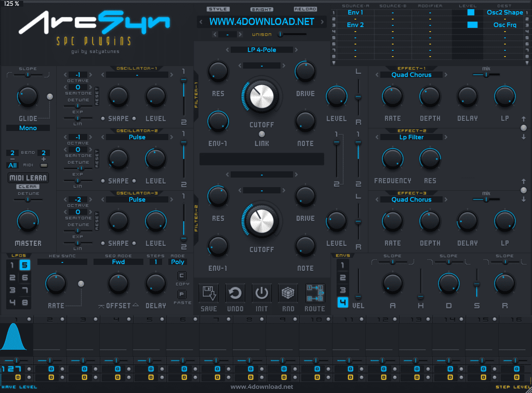Click the triangle offset icon right of OFFSET
This screenshot has width=532, height=393.
point(135,305)
